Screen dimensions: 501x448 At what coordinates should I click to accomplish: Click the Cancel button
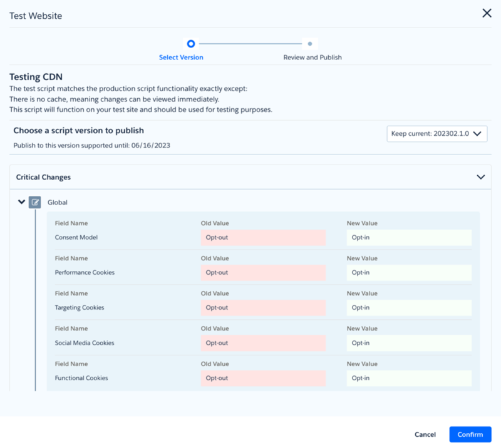[425, 434]
